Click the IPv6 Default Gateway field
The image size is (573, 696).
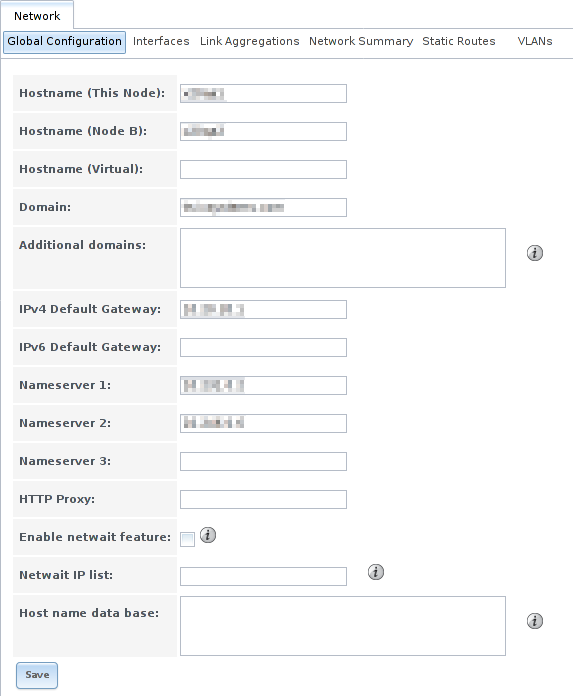(x=263, y=348)
